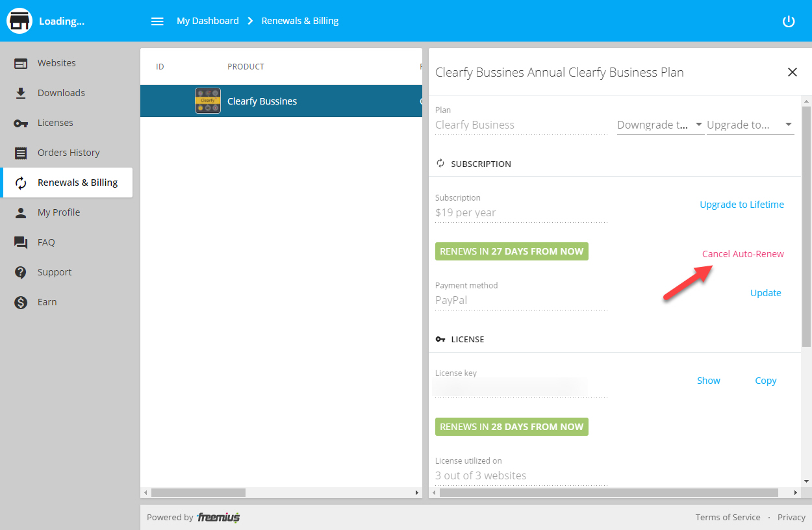Click product table horizontal scrollbar thumb
Image resolution: width=812 pixels, height=530 pixels.
[x=198, y=493]
